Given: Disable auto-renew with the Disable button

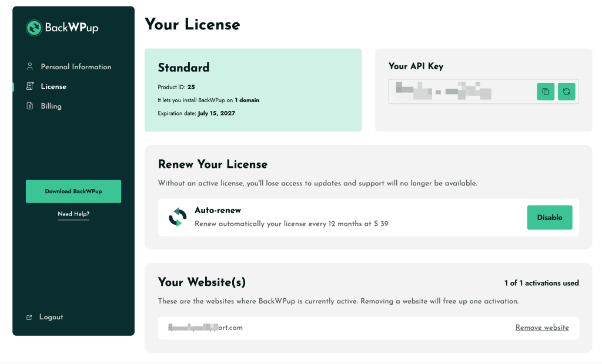Looking at the screenshot, I should [x=550, y=217].
